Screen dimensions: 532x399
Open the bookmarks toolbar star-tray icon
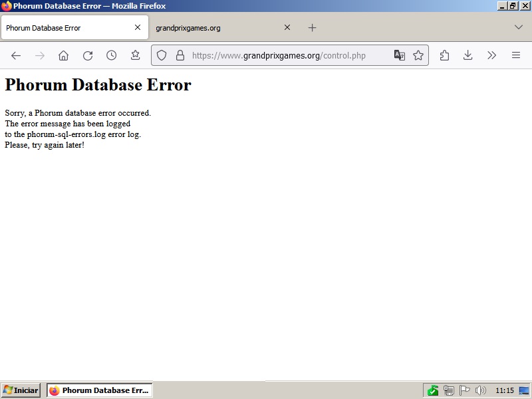(x=136, y=55)
